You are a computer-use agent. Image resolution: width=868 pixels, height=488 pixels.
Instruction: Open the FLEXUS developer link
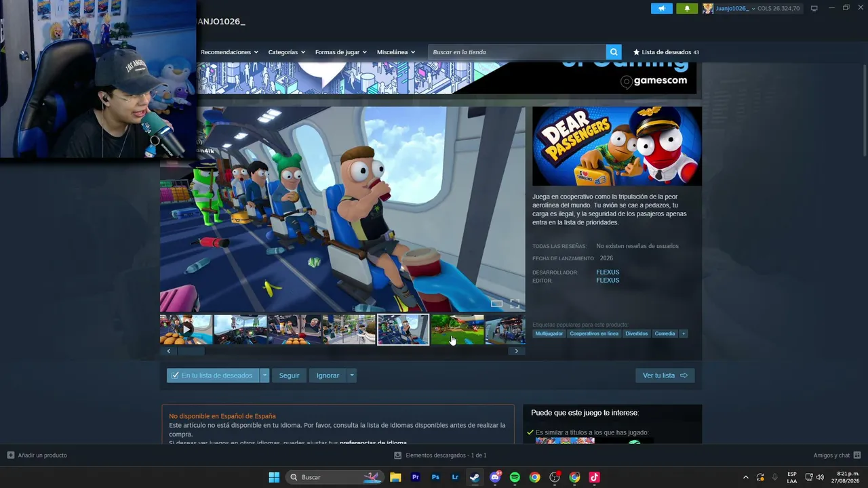(608, 272)
